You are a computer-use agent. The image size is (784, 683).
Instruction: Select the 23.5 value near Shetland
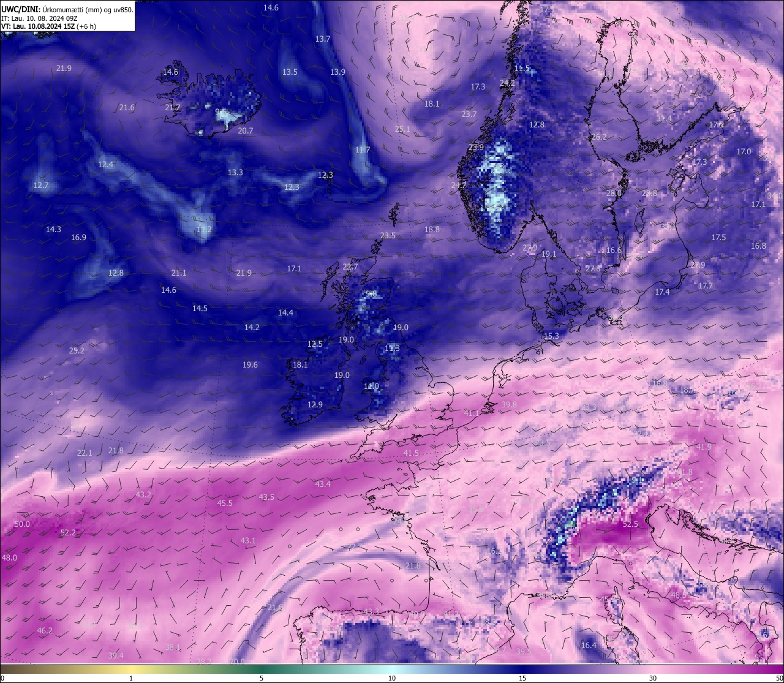click(x=388, y=236)
